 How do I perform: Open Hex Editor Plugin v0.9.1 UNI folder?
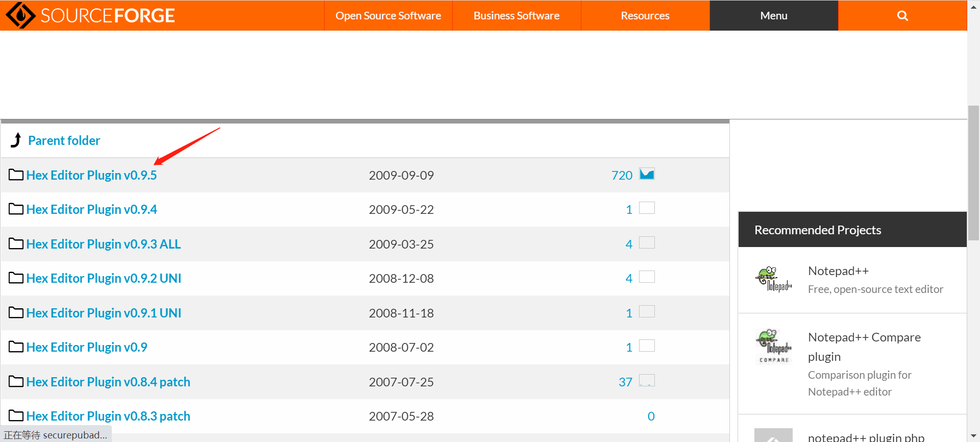click(104, 313)
